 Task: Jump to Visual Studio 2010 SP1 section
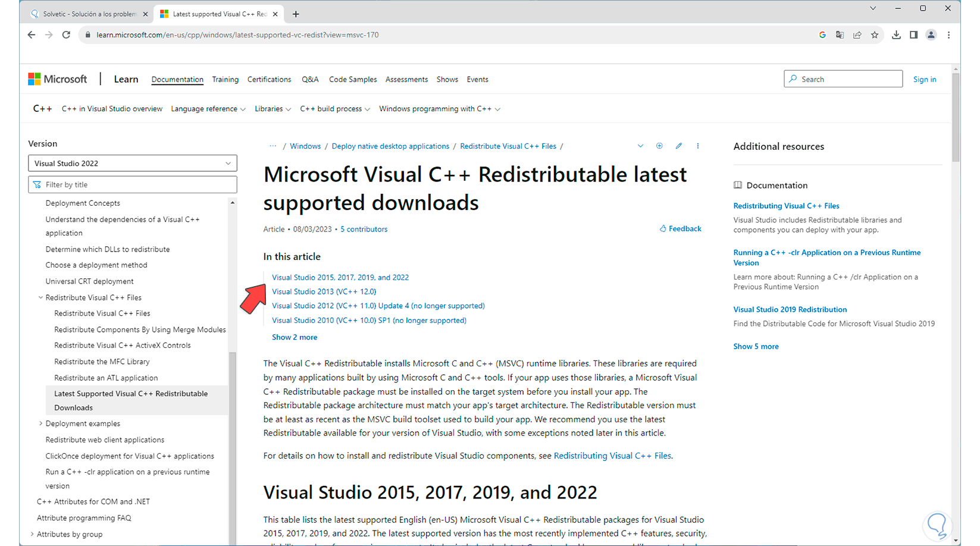click(369, 320)
